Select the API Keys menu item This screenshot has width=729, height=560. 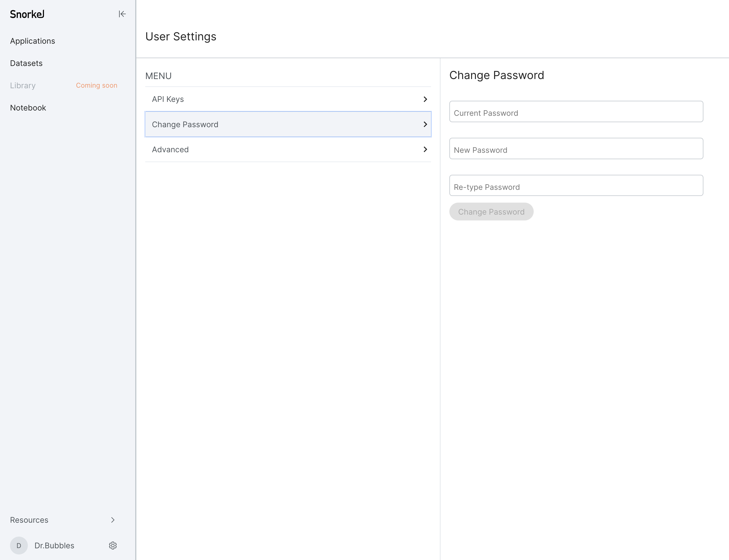[x=288, y=99]
